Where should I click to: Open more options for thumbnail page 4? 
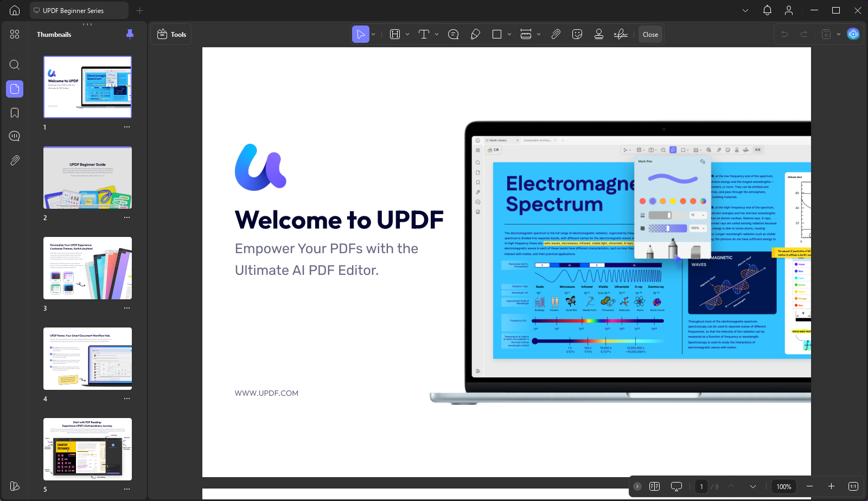127,399
